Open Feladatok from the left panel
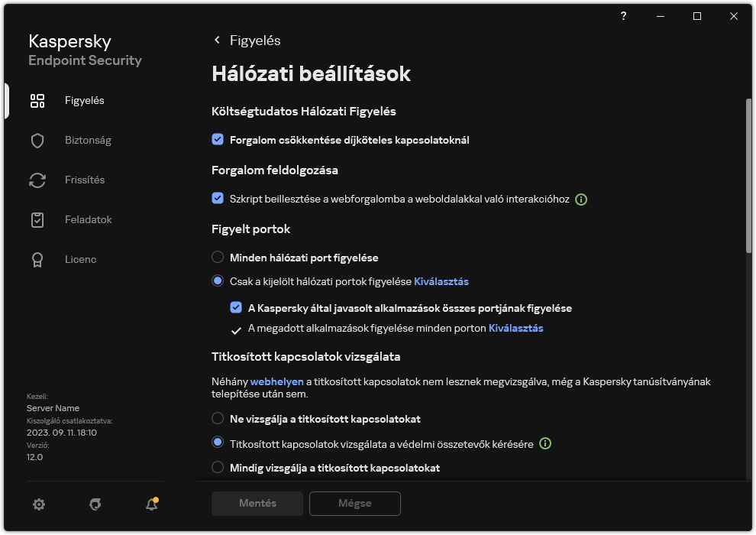The width and height of the screenshot is (756, 535). click(x=87, y=219)
